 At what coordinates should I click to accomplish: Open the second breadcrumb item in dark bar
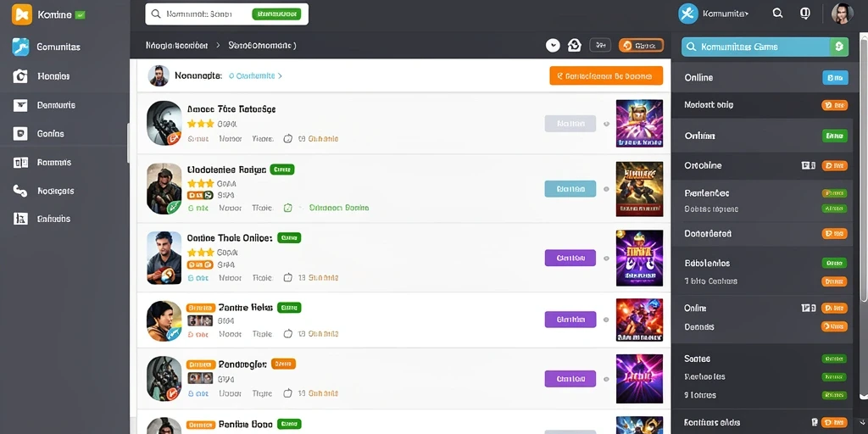point(262,46)
